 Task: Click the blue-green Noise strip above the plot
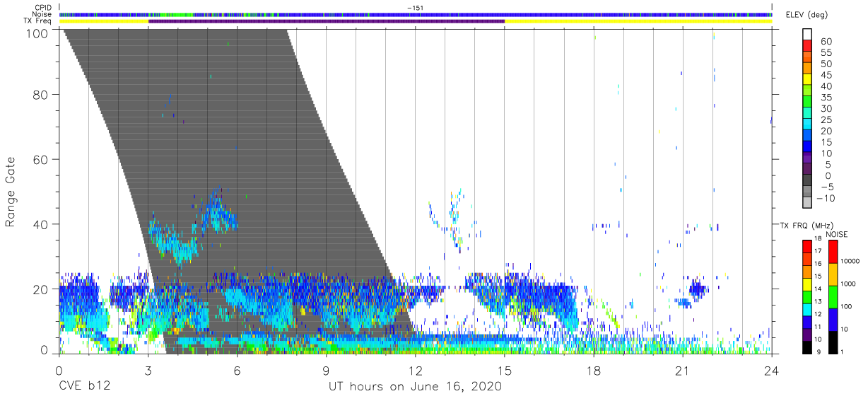416,14
